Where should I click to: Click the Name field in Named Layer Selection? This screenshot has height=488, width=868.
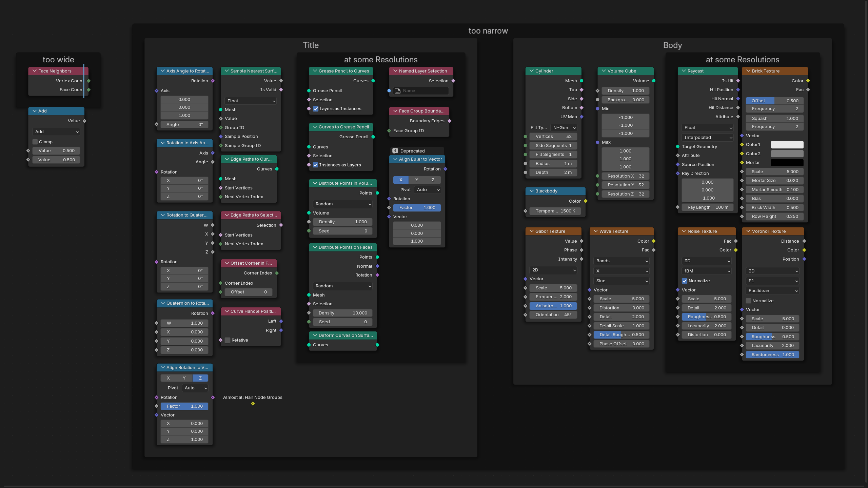[421, 91]
